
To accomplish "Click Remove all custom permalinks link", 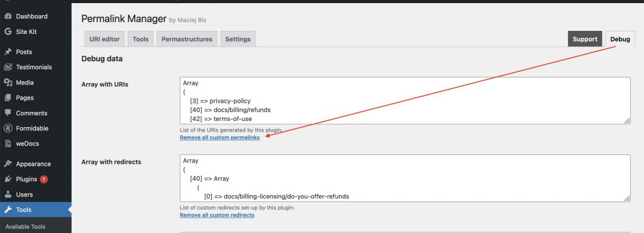I will pos(219,138).
